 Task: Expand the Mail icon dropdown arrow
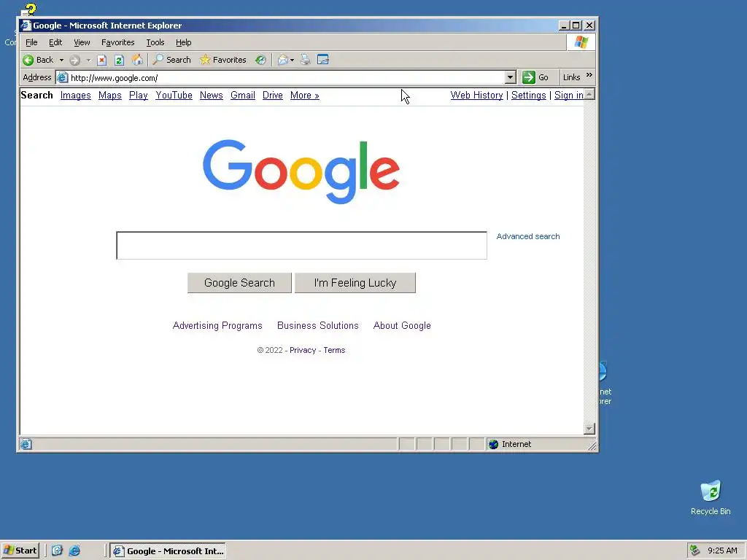tap(292, 60)
